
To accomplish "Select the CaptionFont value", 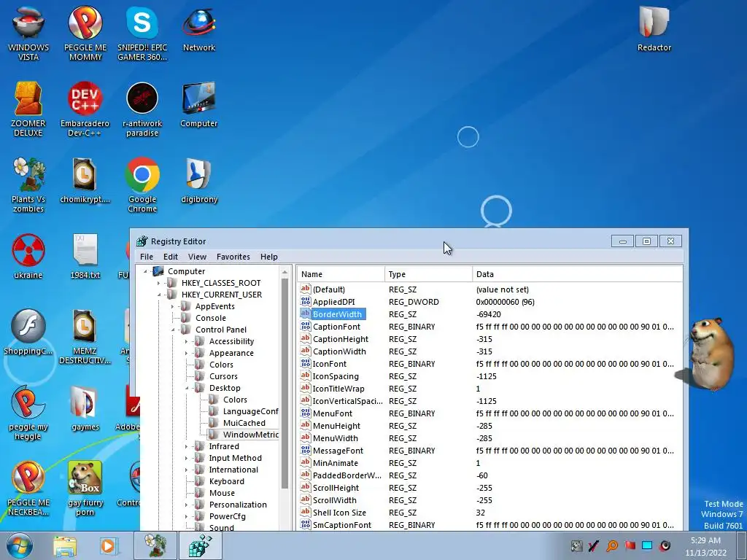I will (336, 327).
